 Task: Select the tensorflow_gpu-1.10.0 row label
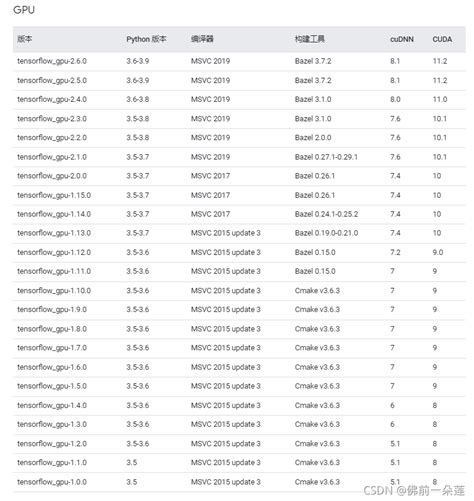pyautogui.click(x=54, y=291)
